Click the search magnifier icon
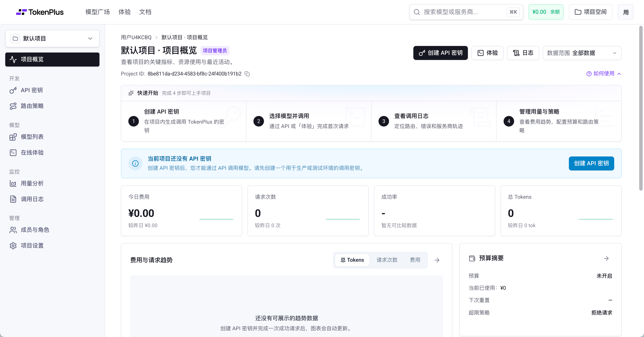This screenshot has height=337, width=644. [x=416, y=12]
